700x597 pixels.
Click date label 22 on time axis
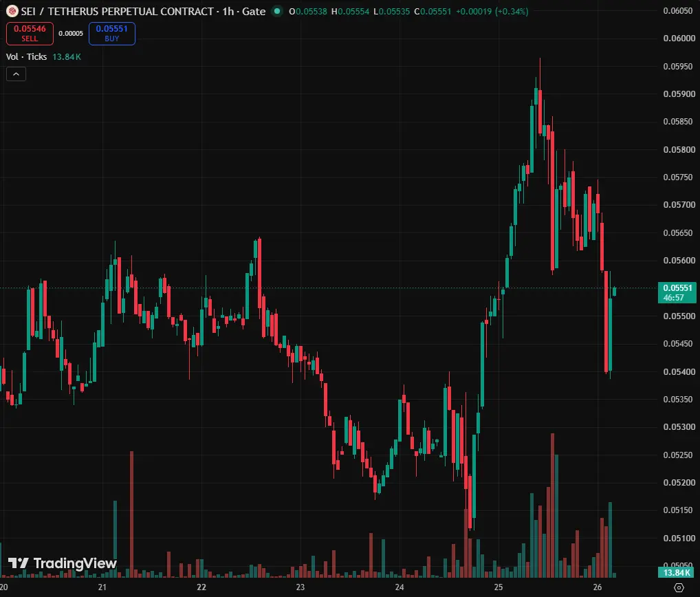click(x=201, y=587)
